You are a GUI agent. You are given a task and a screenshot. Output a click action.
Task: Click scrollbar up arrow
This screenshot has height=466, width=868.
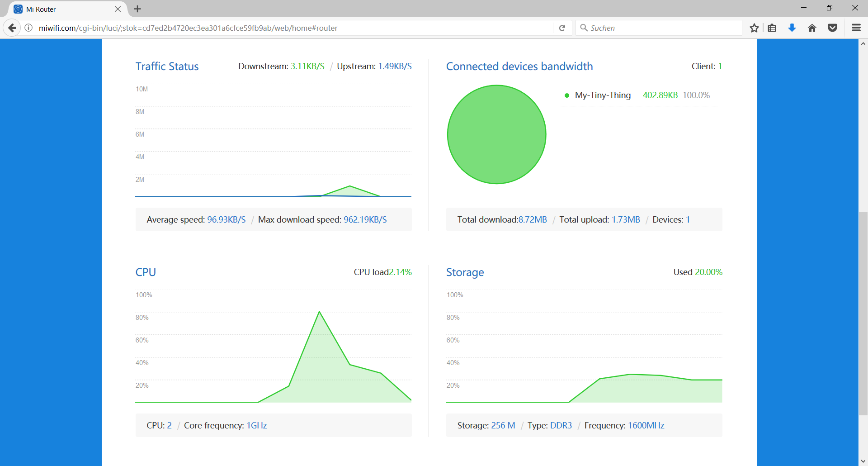(x=863, y=44)
